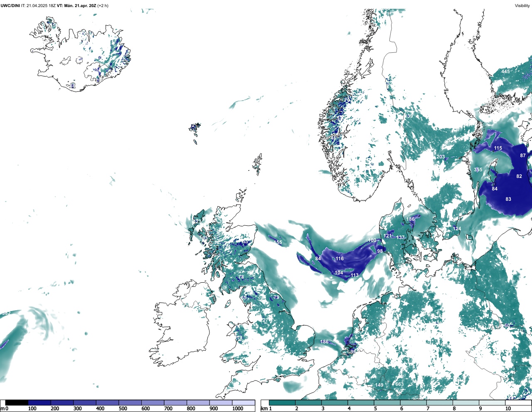Click the 800–900 m legend swatch
Screen dimensions: 532x412
pyautogui.click(x=198, y=403)
